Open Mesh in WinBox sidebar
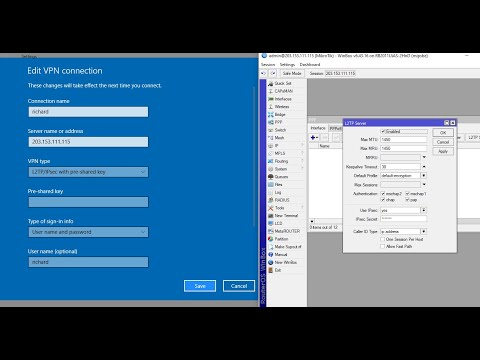 (279, 138)
